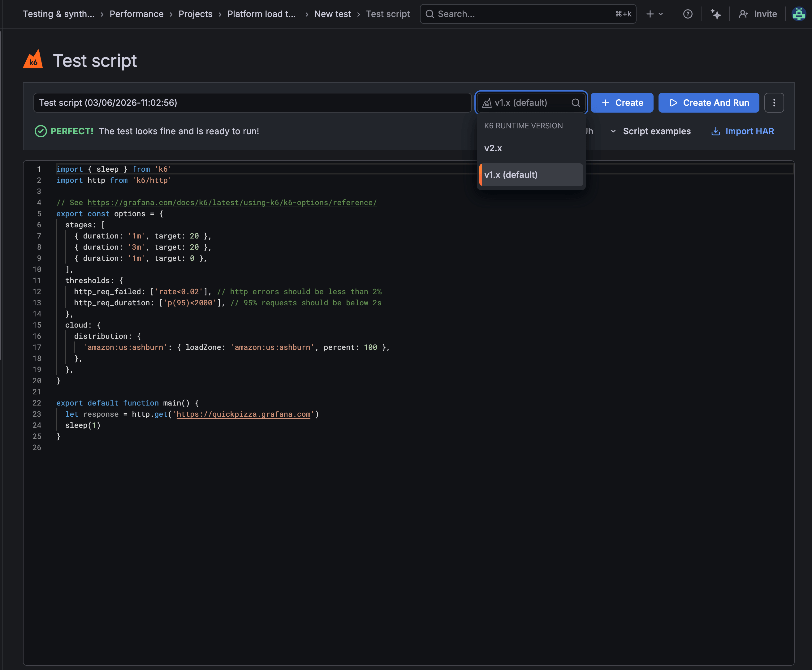Select v1.x (default) runtime option
This screenshot has width=812, height=670.
click(x=531, y=175)
